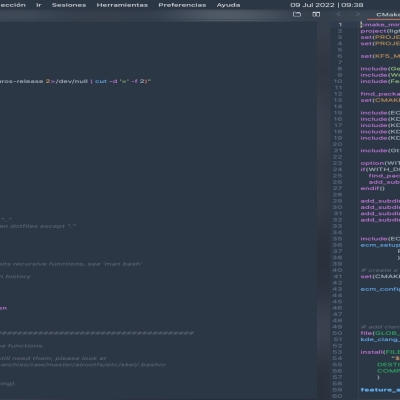Open the quick-open tab list icon
Image resolution: width=400 pixels, height=400 pixels.
coord(297,14)
